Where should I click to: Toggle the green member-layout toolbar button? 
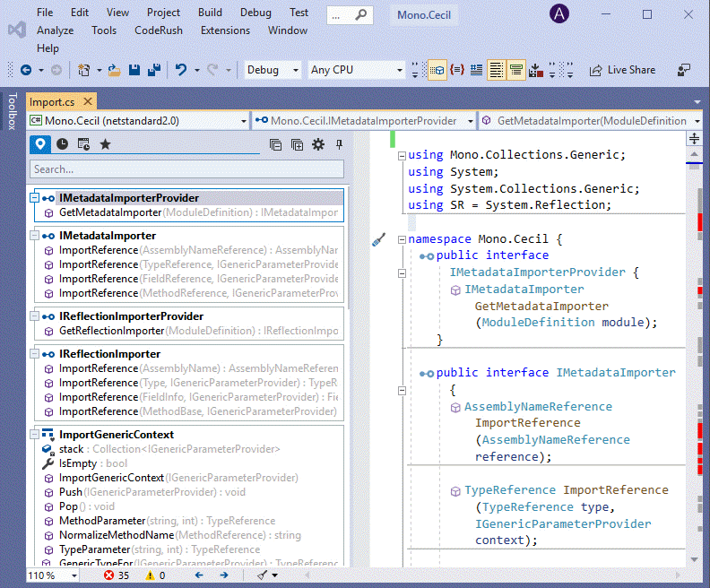[x=515, y=70]
